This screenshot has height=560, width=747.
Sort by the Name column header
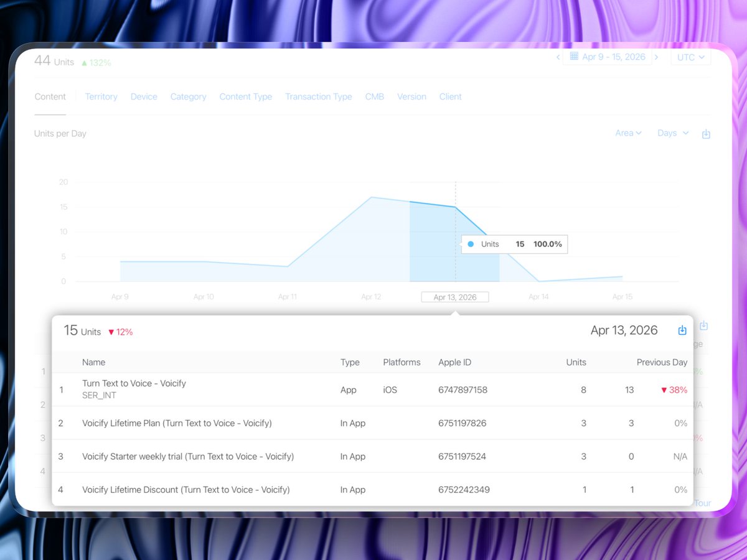pyautogui.click(x=93, y=362)
